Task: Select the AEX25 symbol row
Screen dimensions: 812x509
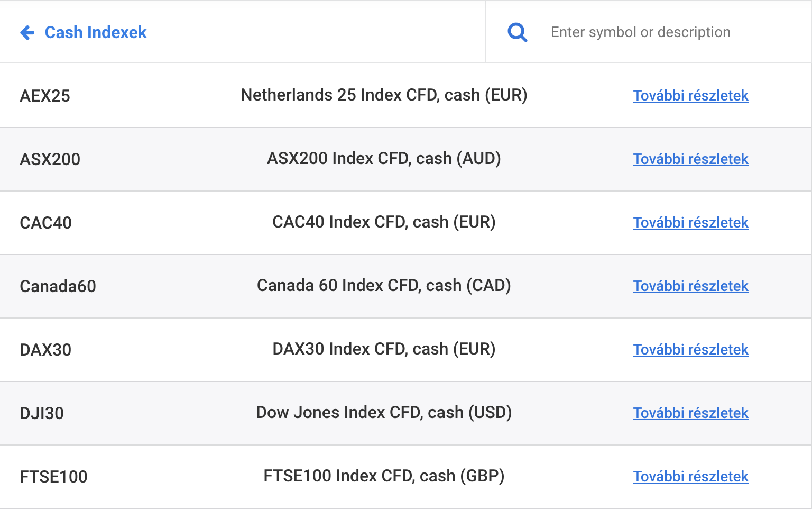Action: coord(45,96)
